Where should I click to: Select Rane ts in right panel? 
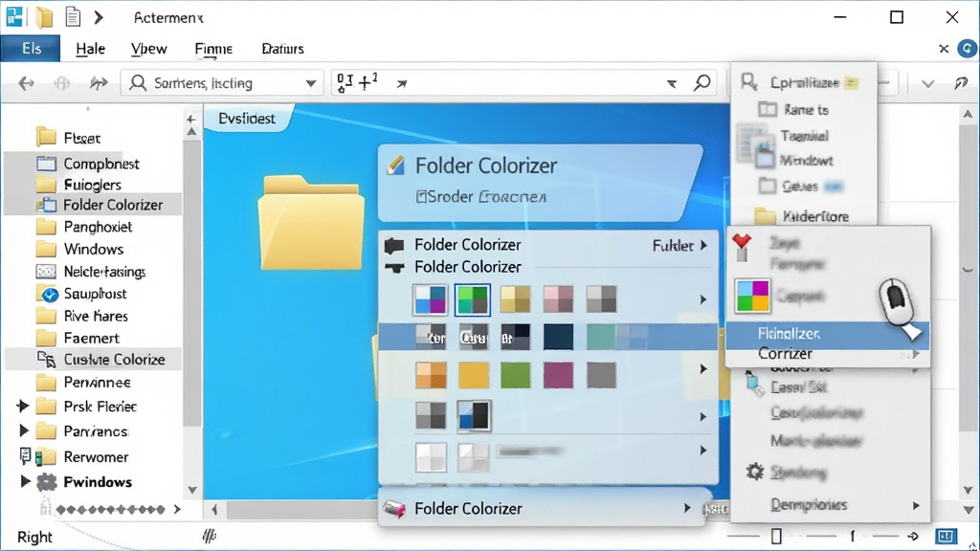(806, 110)
